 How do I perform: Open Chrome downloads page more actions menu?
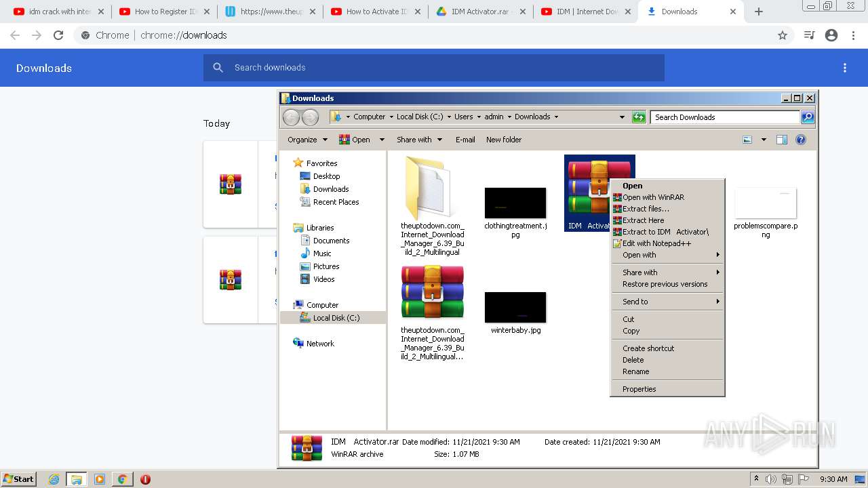845,68
